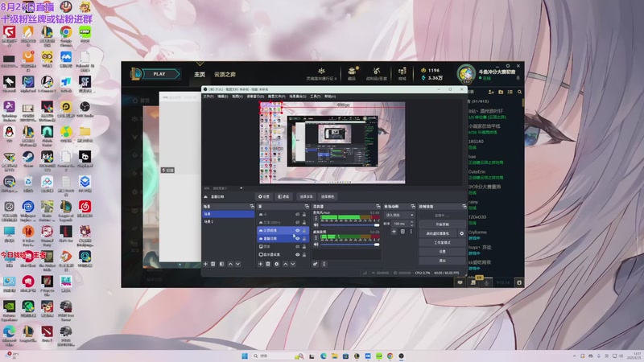The width and height of the screenshot is (644, 362).
Task: Open OBS preview scaling dropdown arrow
Action: [x=241, y=188]
